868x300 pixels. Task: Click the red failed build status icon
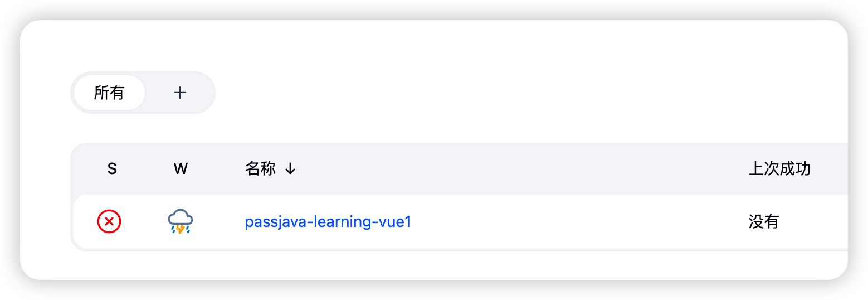click(109, 222)
